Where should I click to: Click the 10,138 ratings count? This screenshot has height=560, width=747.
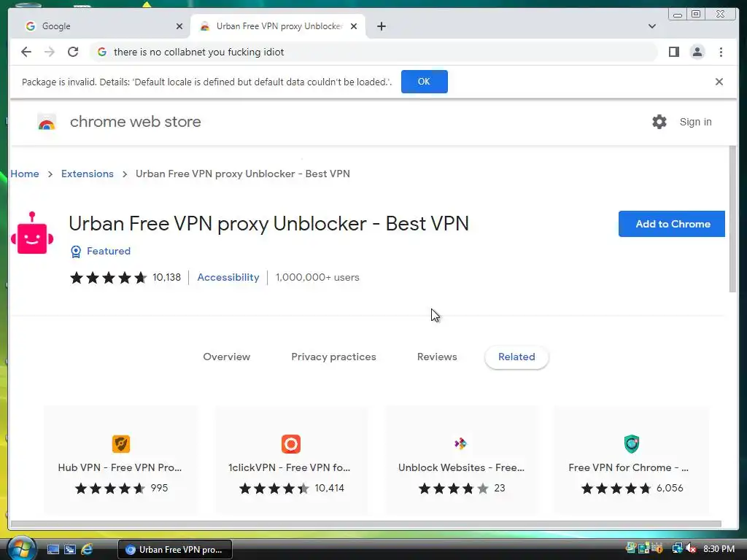(167, 277)
